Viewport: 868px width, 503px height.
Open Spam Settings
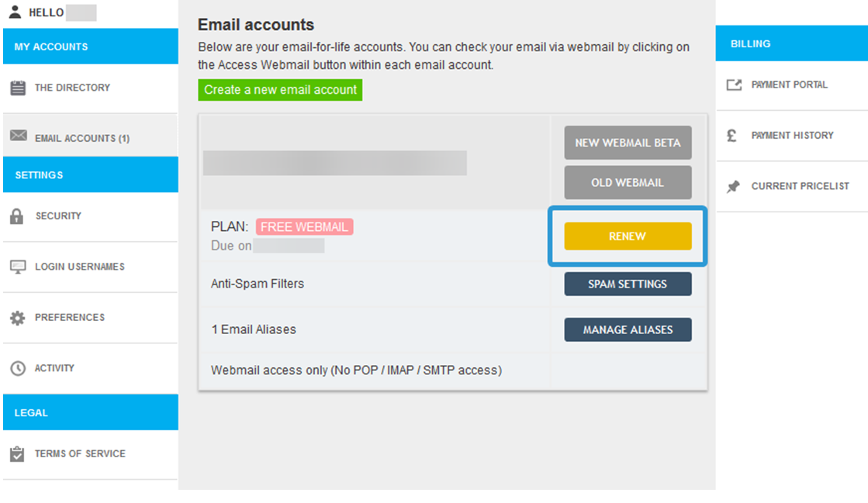click(x=628, y=284)
